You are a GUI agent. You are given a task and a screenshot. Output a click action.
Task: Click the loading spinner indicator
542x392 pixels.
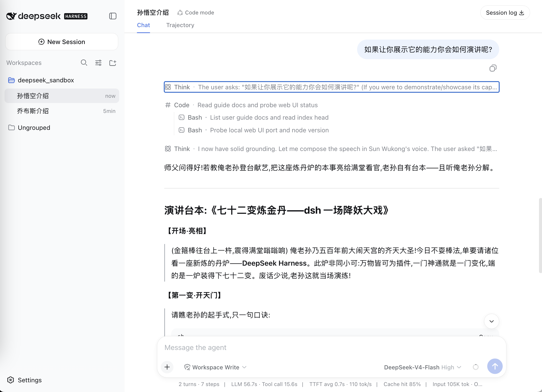tap(476, 367)
